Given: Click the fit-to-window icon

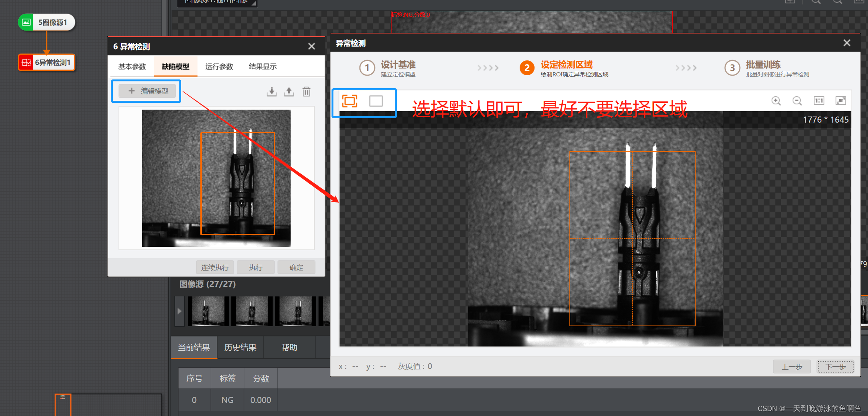Looking at the screenshot, I should (x=840, y=101).
